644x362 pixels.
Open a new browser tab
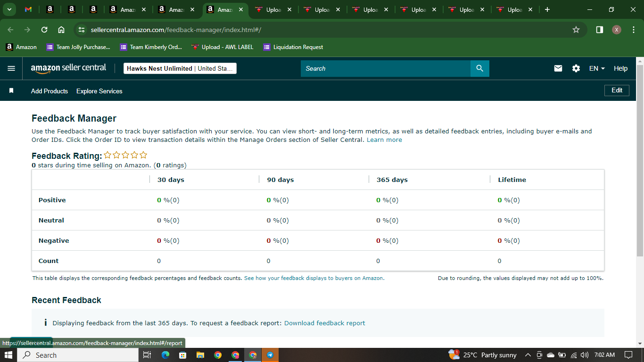click(547, 9)
